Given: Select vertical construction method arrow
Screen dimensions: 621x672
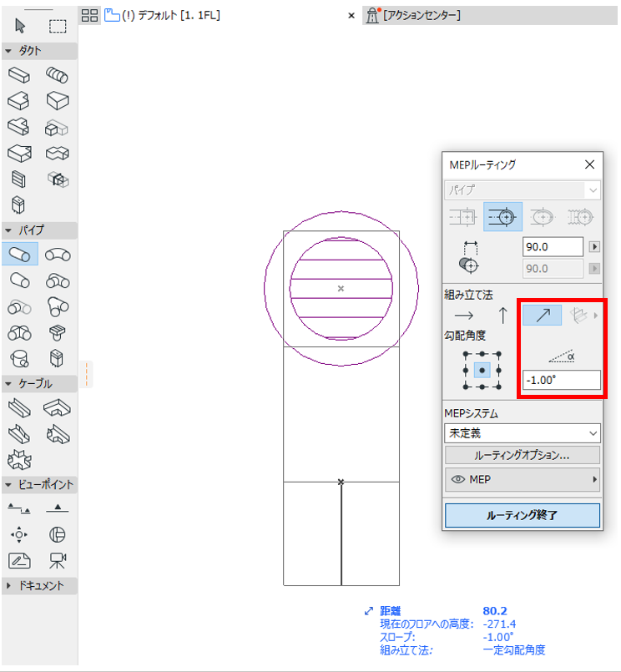Looking at the screenshot, I should [x=502, y=316].
